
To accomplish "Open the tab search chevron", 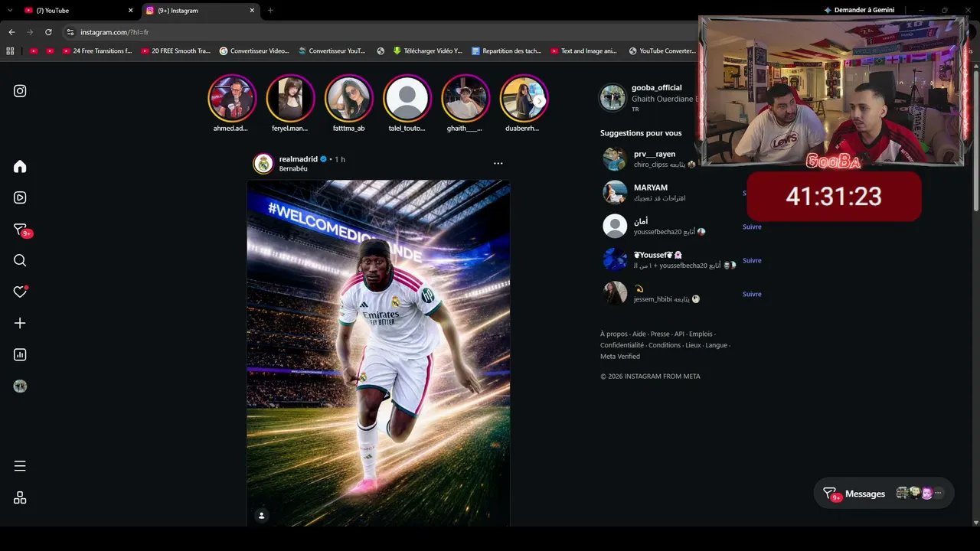I will (x=10, y=11).
